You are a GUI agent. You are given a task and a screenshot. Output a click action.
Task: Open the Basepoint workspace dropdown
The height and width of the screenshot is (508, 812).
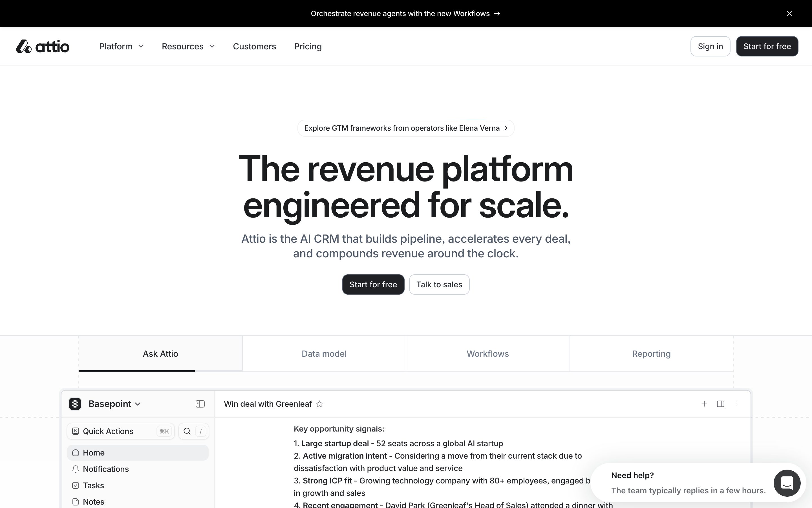(114, 404)
